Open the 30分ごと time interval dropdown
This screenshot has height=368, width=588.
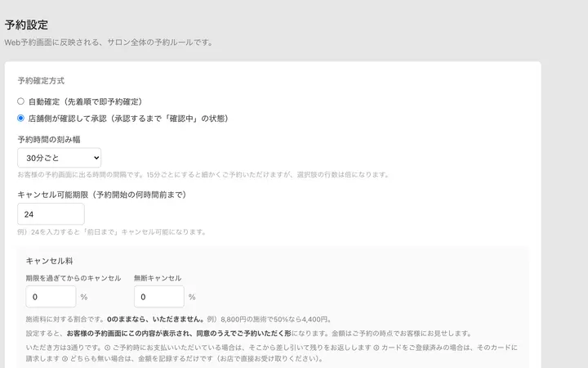[60, 158]
